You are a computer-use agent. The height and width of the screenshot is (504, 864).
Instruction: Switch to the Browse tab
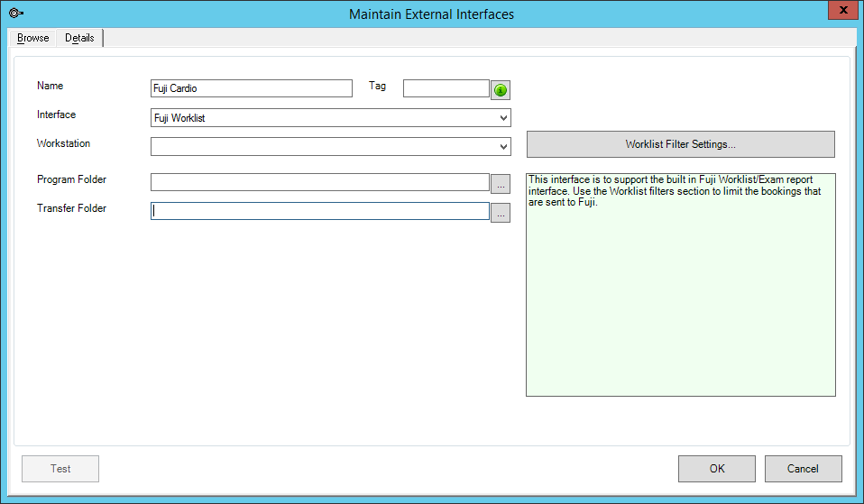tap(33, 38)
